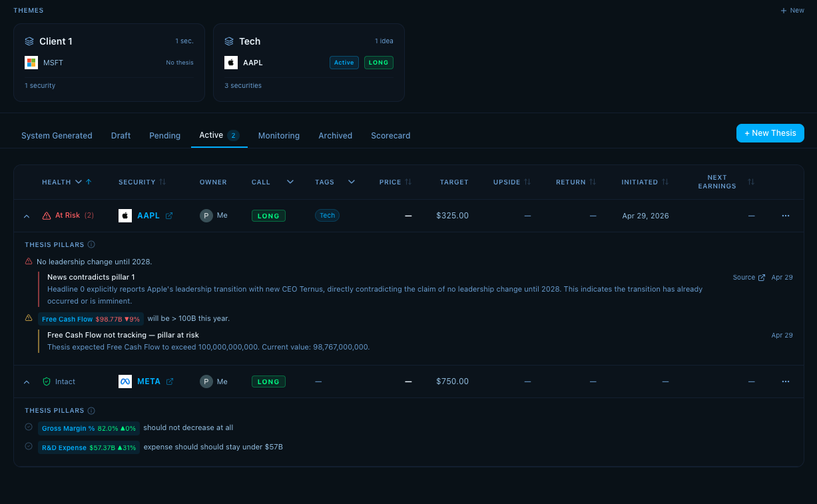Click the layers icon beside Tech
817x504 pixels.
point(229,41)
